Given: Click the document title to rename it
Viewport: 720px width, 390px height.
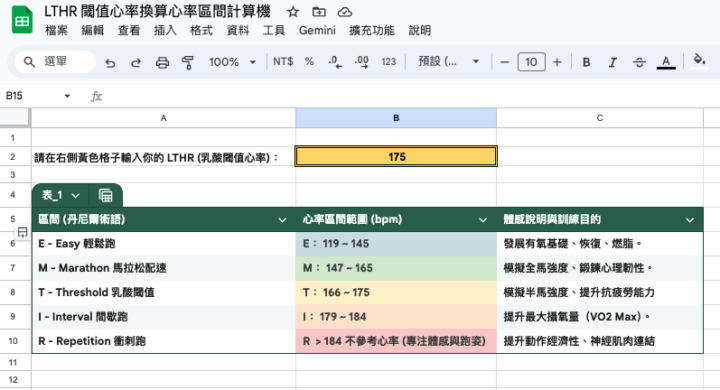Looking at the screenshot, I should (x=158, y=11).
